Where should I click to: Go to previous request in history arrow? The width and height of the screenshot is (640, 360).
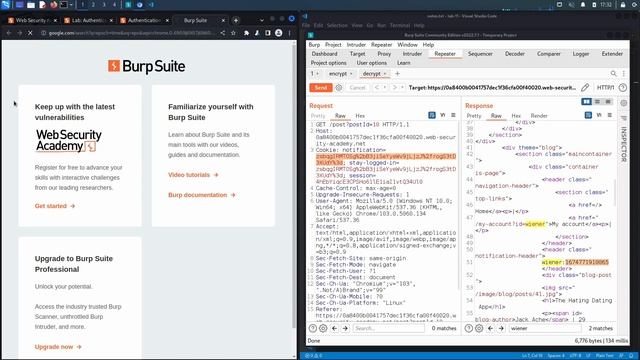[x=377, y=88]
